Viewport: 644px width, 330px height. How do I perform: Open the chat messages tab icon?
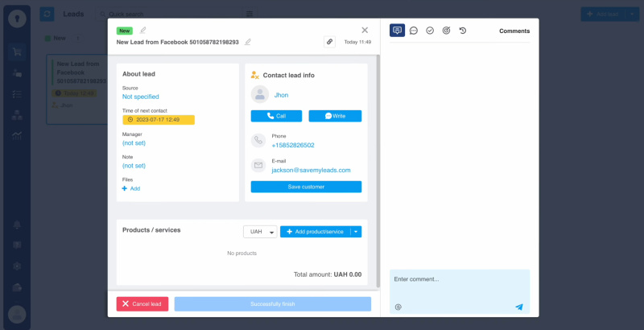coord(414,31)
